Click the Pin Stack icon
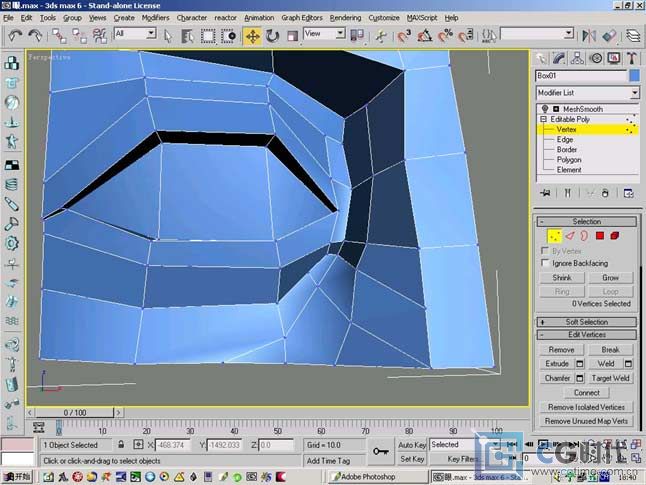This screenshot has width=646, height=485. pyautogui.click(x=546, y=193)
